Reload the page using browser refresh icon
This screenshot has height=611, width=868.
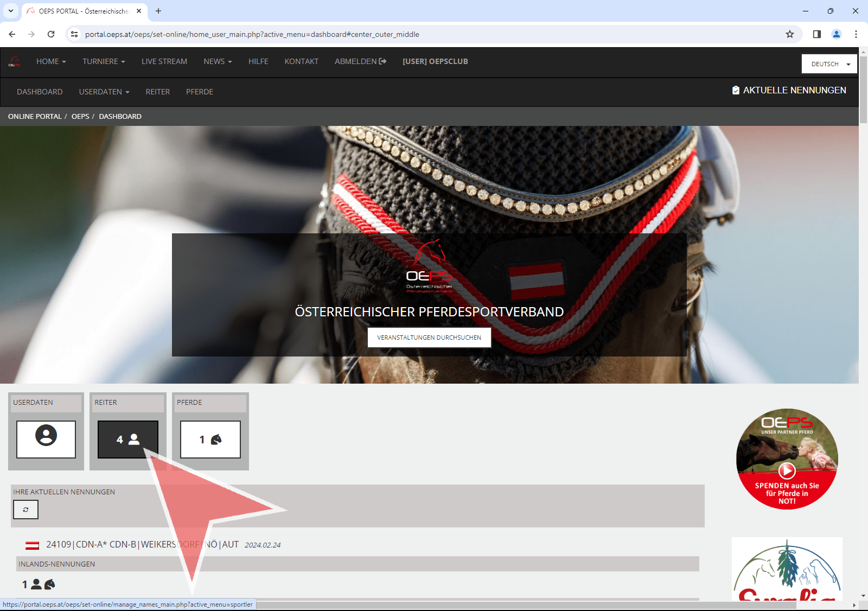51,34
